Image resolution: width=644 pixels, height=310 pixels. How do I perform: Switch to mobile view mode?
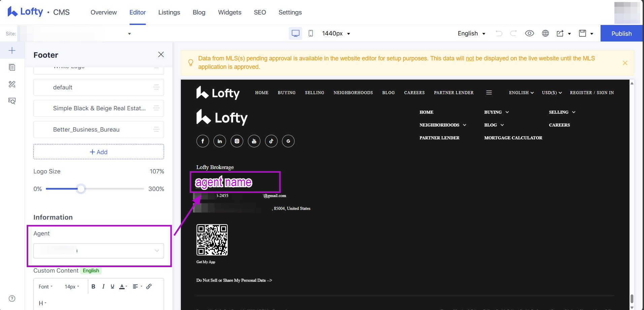click(311, 33)
